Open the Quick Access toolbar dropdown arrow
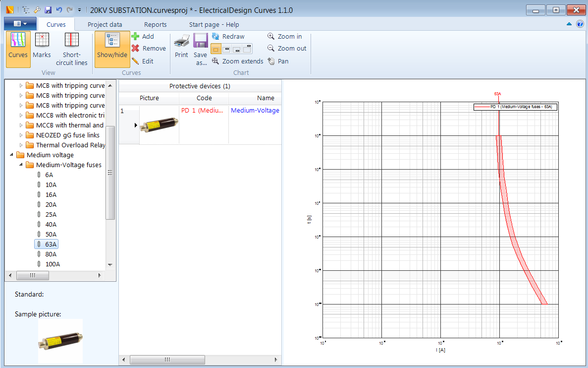This screenshot has height=368, width=588. 80,9
